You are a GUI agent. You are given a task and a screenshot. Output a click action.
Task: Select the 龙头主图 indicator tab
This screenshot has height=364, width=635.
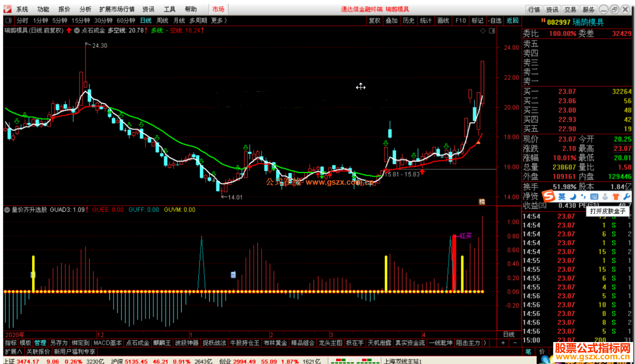[330, 343]
